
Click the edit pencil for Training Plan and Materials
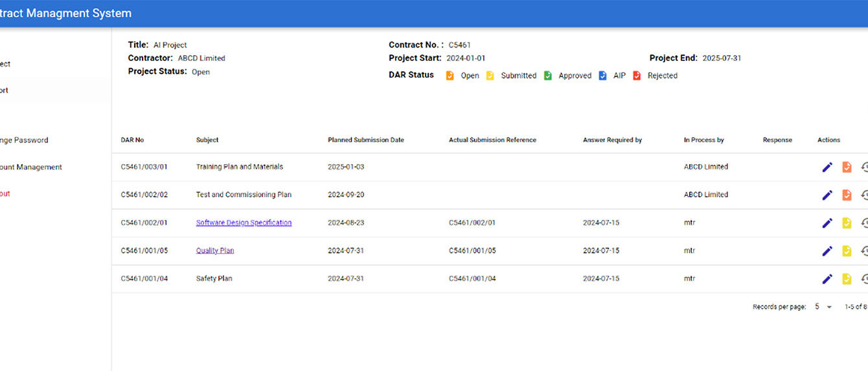[x=827, y=167]
